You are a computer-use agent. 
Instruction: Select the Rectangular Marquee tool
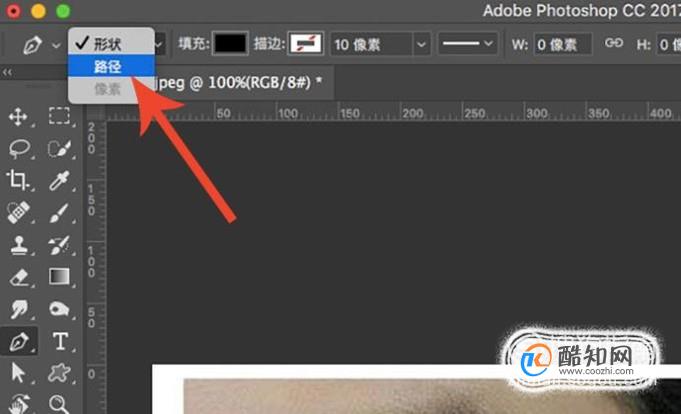click(x=59, y=116)
